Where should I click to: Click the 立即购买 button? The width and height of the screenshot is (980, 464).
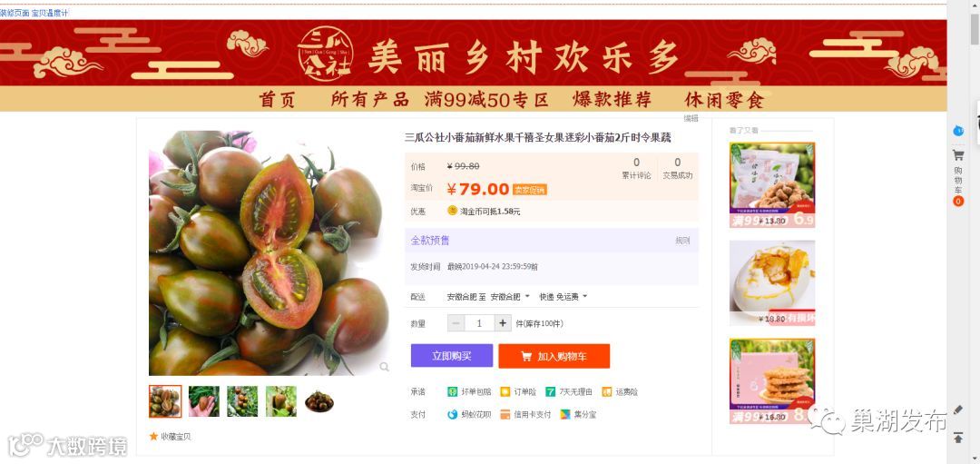pos(452,356)
